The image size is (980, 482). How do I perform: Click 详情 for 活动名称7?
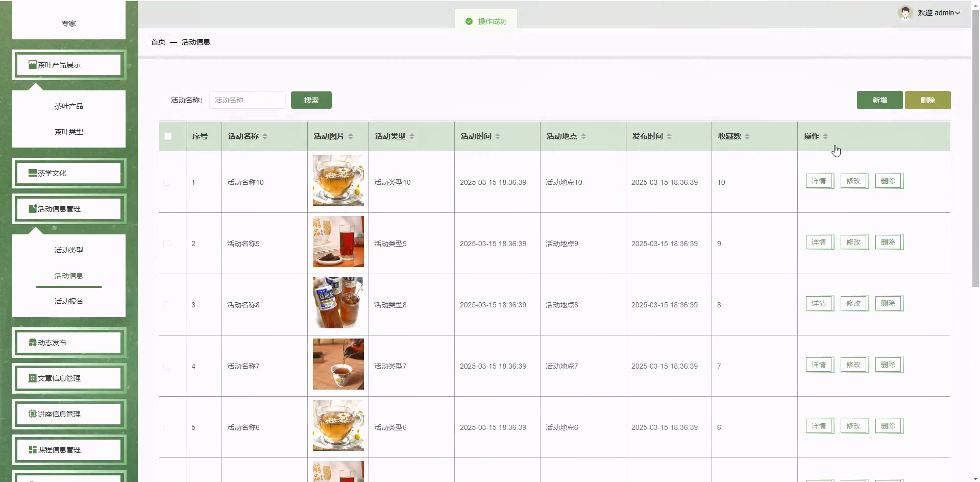click(x=819, y=365)
